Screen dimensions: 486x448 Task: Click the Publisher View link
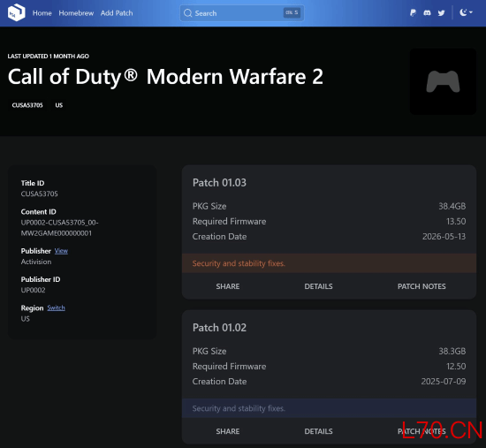[61, 251]
